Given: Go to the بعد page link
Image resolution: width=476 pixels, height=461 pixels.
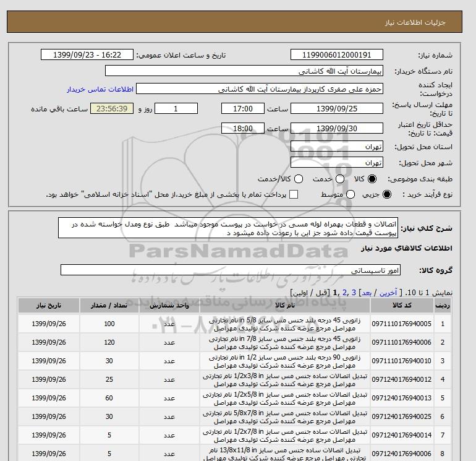Looking at the screenshot, I should click(367, 293).
